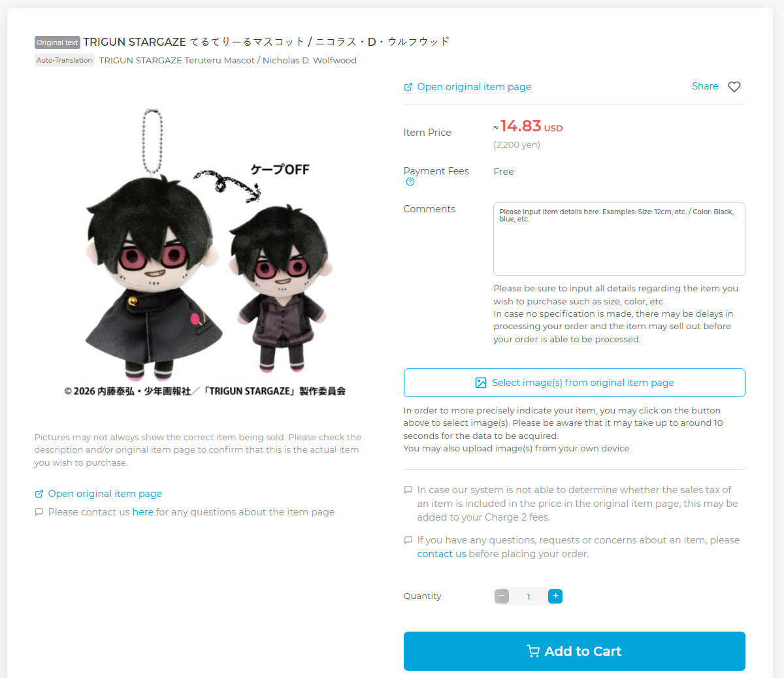
Task: Click the 'here' contact link
Action: [143, 512]
